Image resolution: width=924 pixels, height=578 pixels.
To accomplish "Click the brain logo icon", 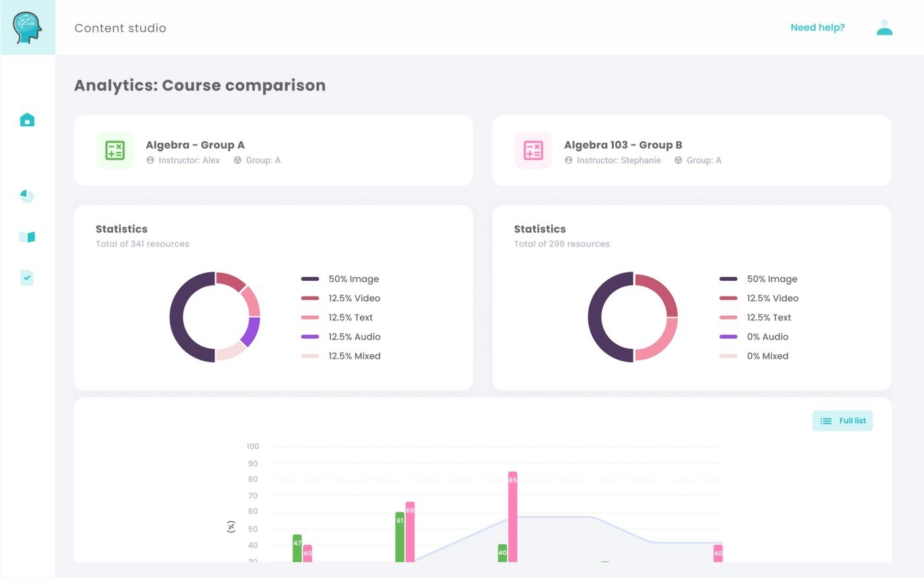I will click(28, 28).
